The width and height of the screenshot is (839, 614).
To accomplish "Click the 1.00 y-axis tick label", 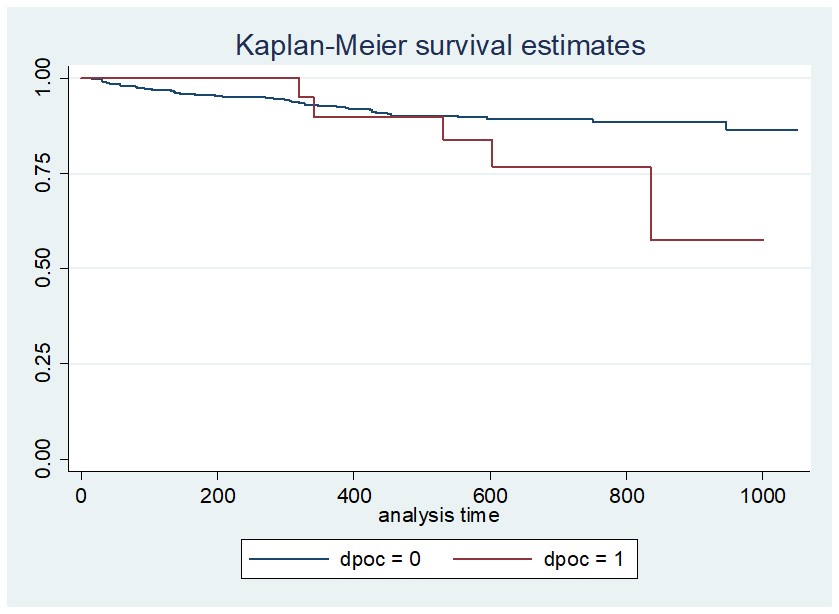I will [x=42, y=78].
